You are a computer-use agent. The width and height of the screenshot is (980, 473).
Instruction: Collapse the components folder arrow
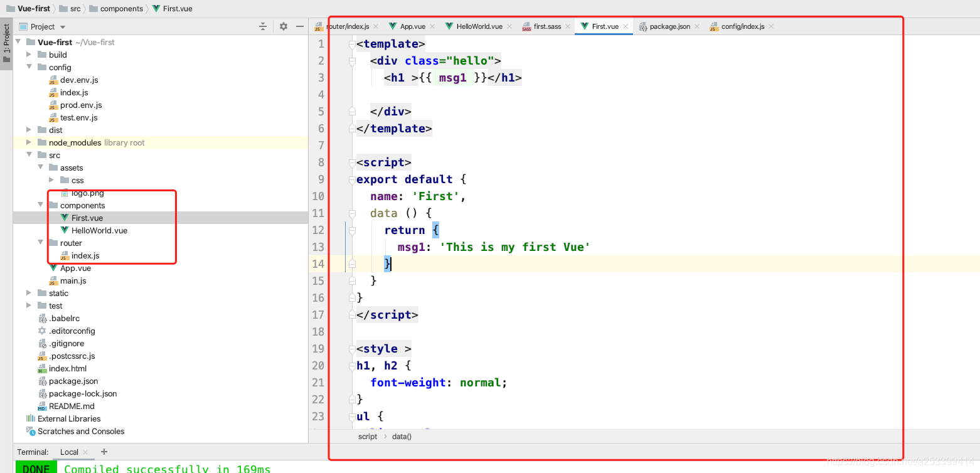[x=40, y=205]
